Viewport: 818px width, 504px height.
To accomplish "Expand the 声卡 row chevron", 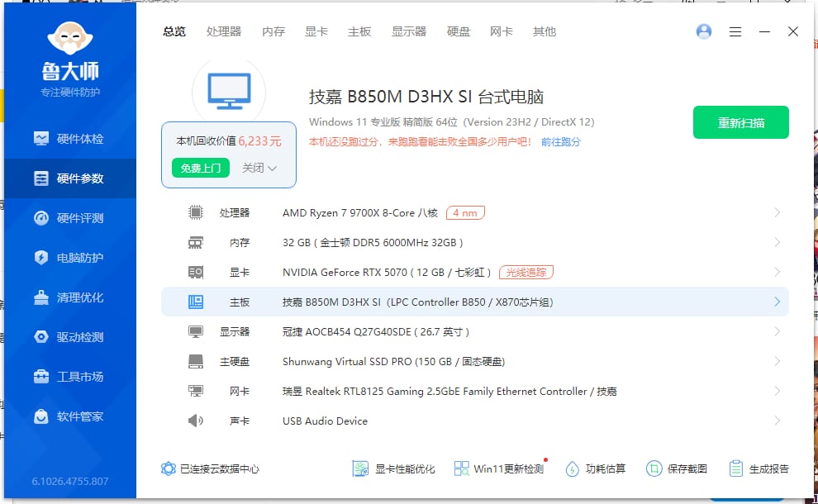I will click(778, 421).
